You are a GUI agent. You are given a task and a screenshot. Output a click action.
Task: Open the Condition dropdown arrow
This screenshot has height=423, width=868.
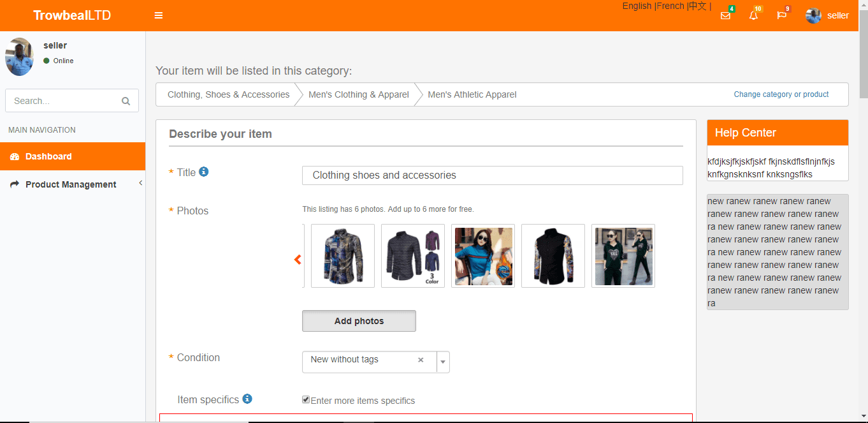pyautogui.click(x=444, y=362)
